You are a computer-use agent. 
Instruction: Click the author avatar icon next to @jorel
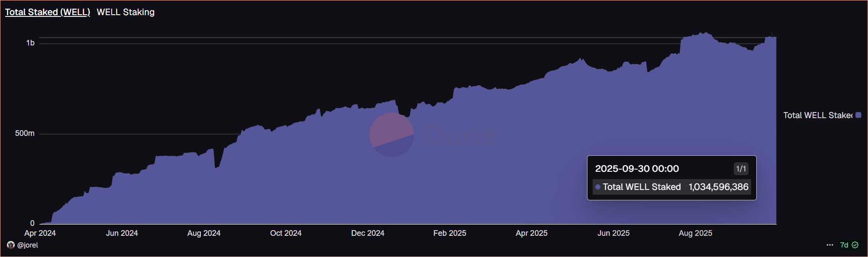point(11,245)
